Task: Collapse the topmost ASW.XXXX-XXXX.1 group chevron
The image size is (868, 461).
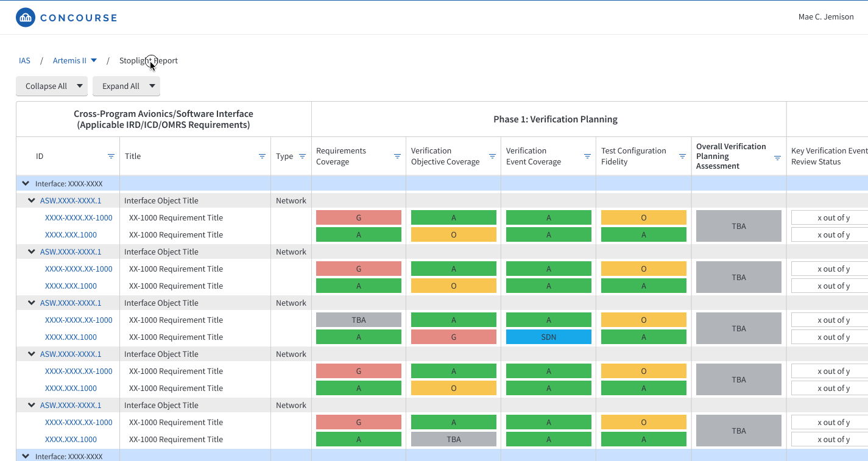Action: 30,200
